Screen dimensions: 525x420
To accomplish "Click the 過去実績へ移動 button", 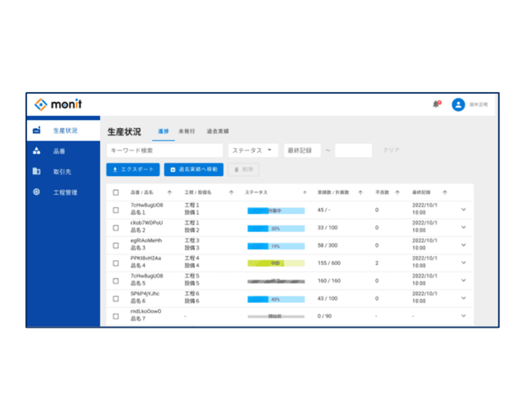I will (194, 170).
